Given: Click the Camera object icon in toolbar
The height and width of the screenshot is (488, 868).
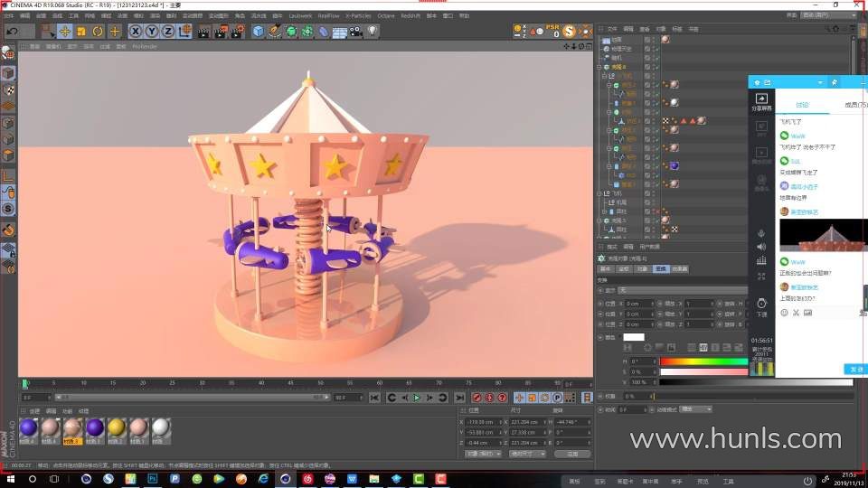Looking at the screenshot, I should [x=355, y=32].
